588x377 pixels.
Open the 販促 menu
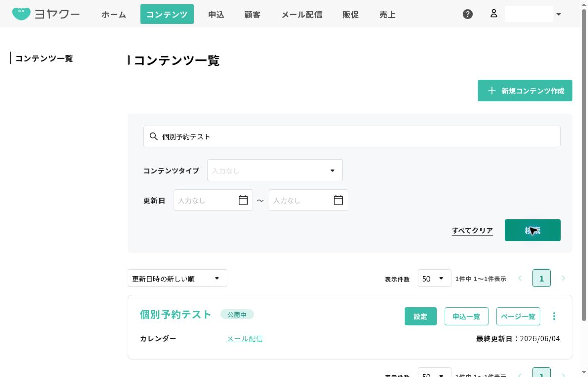[x=351, y=14]
